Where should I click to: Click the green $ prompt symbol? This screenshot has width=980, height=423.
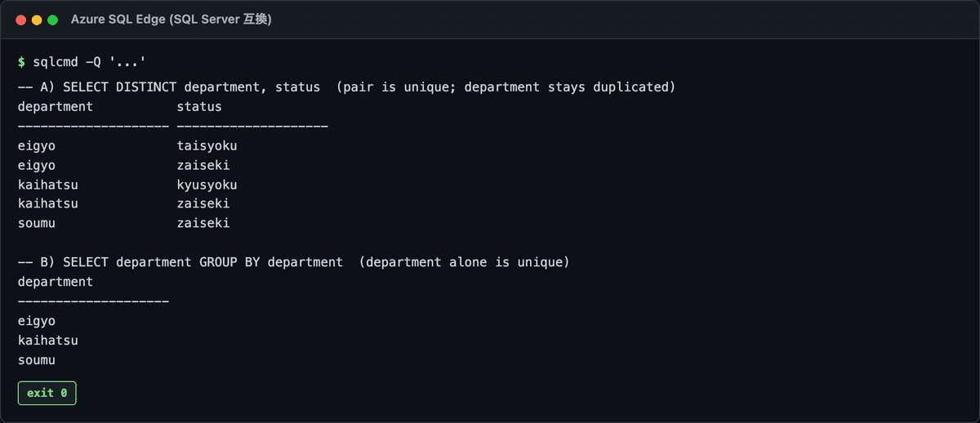tap(21, 63)
